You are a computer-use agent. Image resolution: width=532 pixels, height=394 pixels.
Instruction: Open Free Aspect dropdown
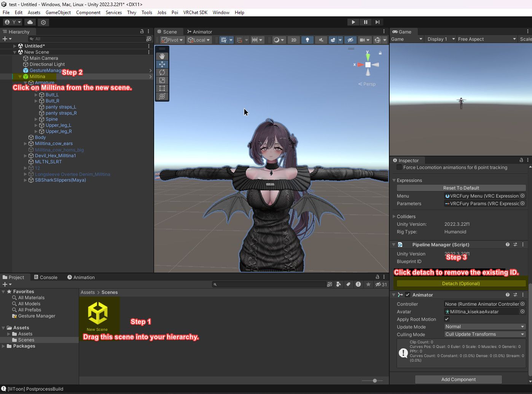(x=487, y=39)
